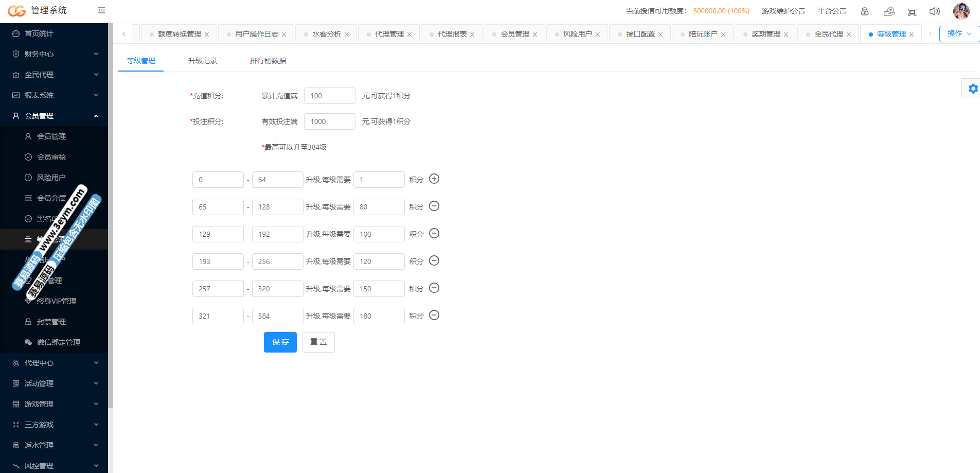Close the 额度转换管理 tab
Screen dimensions: 980x473
click(x=207, y=34)
